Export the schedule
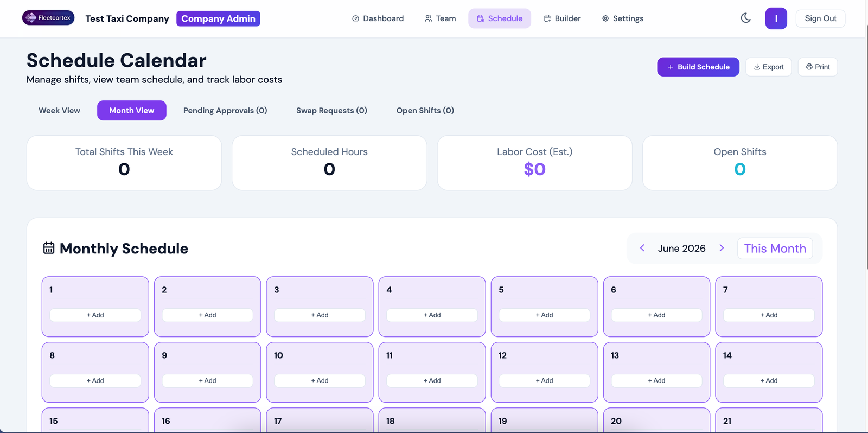868x433 pixels. [x=769, y=67]
